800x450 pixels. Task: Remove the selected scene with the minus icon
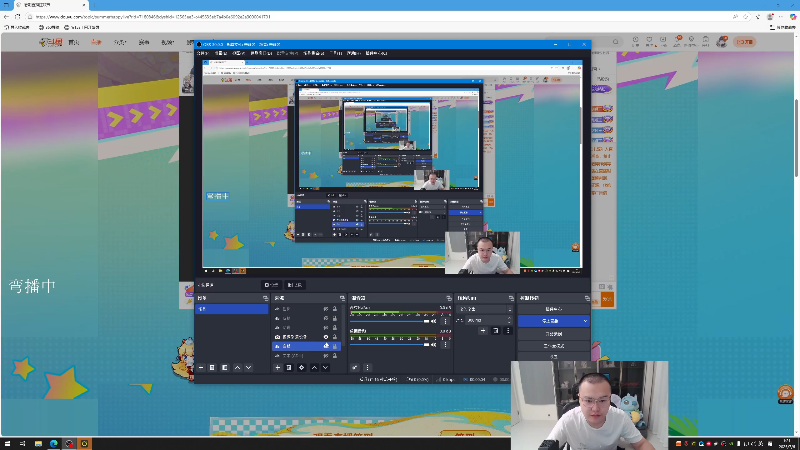pos(201,367)
